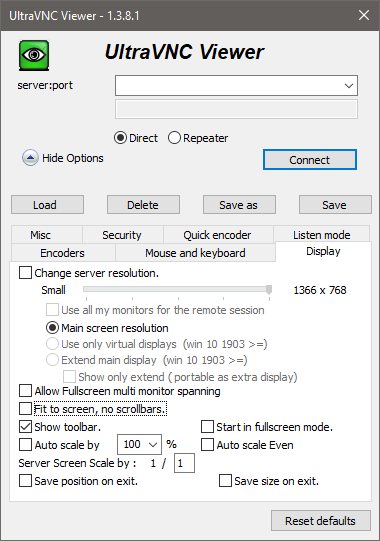
Task: Click the Save button
Action: [335, 205]
